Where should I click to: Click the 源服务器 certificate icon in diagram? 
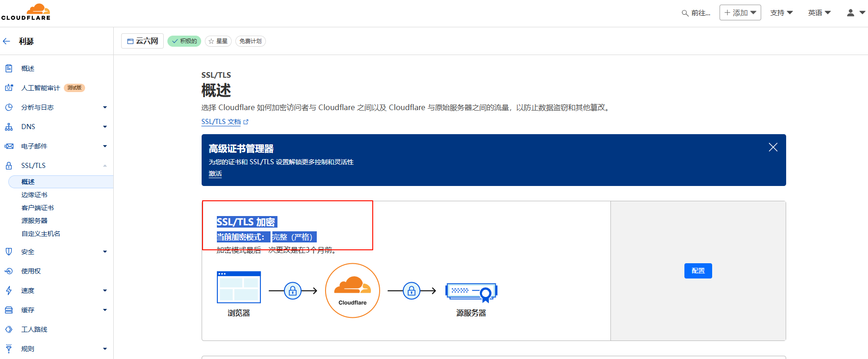coord(471,292)
